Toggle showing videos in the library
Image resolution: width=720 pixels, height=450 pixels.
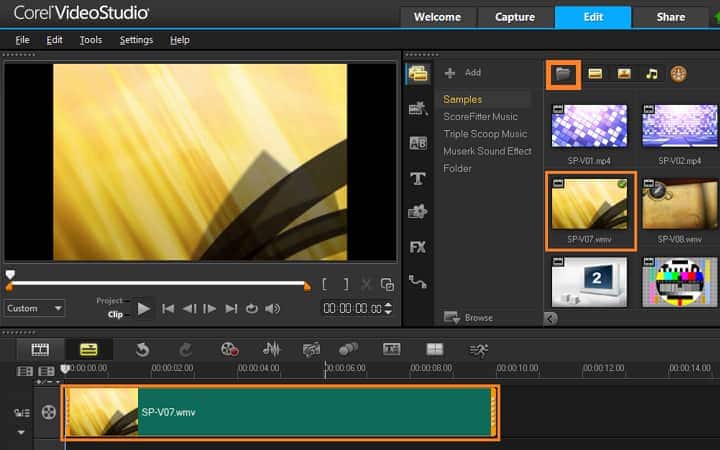click(x=594, y=74)
